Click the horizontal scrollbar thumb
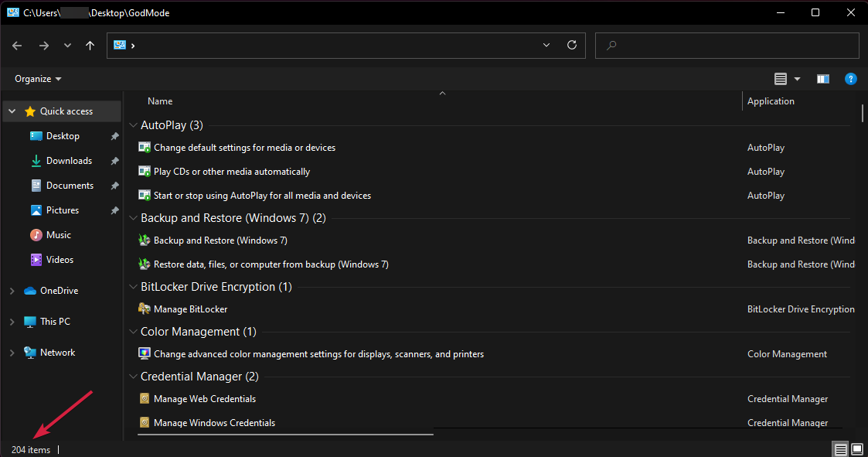Viewport: 868px width, 457px height. click(285, 435)
